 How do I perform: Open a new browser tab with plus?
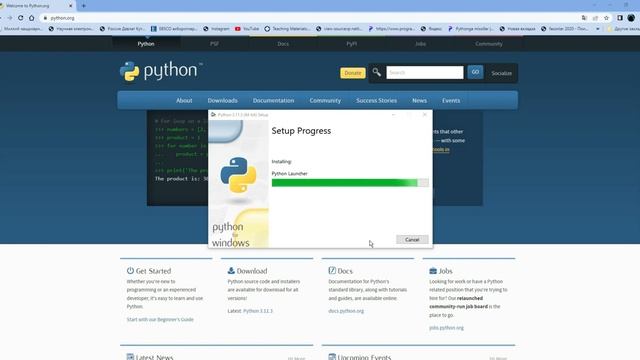[84, 6]
